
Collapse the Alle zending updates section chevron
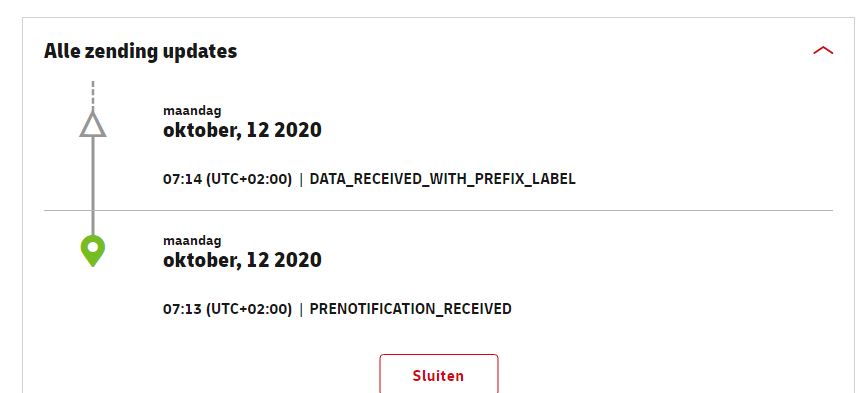(823, 51)
